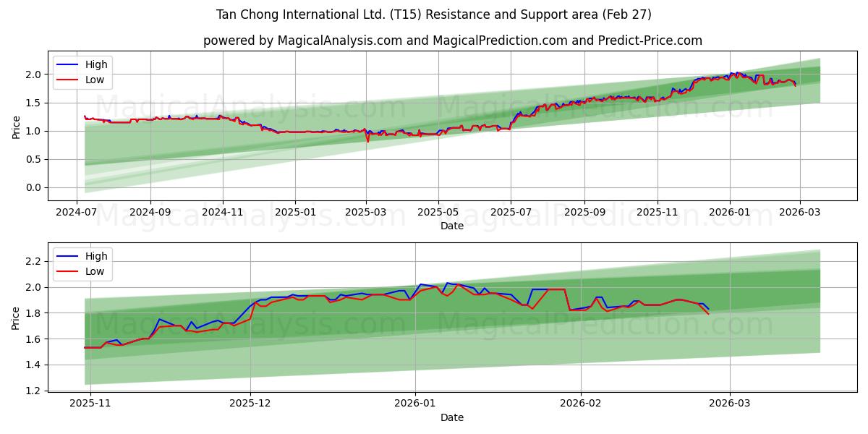Screen dimensions: 868x434
Task: Click the '2026-03' tick on the top chart
Action: (799, 213)
